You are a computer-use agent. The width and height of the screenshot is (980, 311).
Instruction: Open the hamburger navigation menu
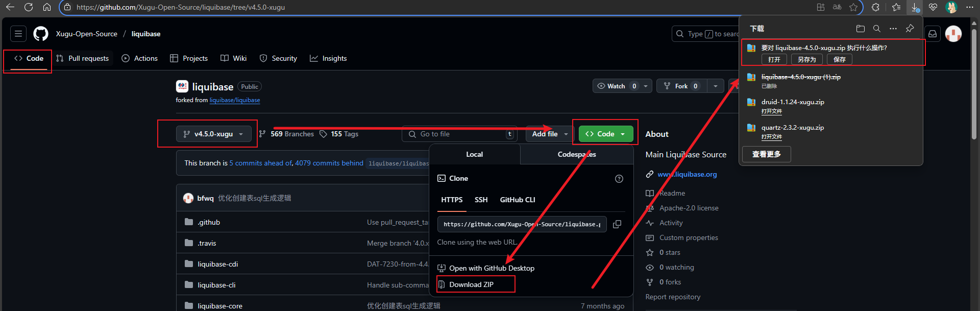click(18, 34)
